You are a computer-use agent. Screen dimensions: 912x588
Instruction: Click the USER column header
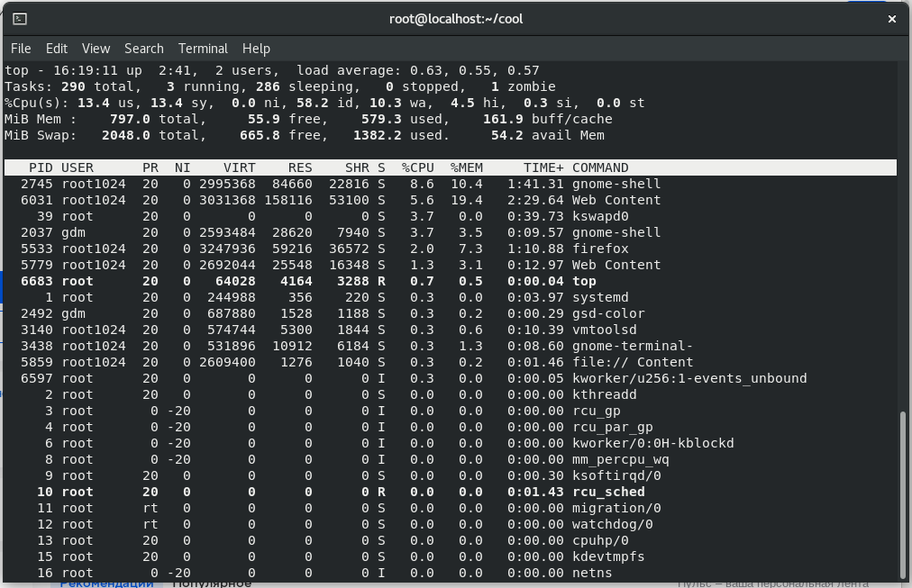[x=78, y=167]
